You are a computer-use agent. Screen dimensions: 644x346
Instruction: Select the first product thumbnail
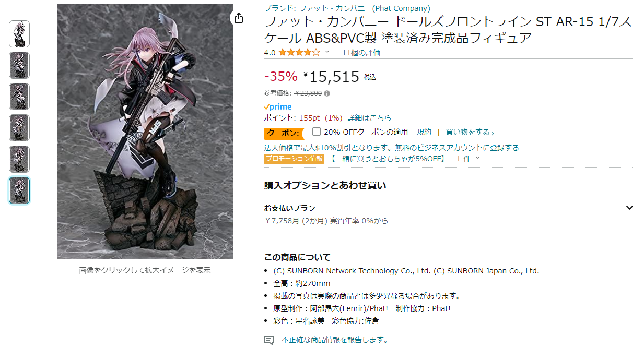point(19,34)
